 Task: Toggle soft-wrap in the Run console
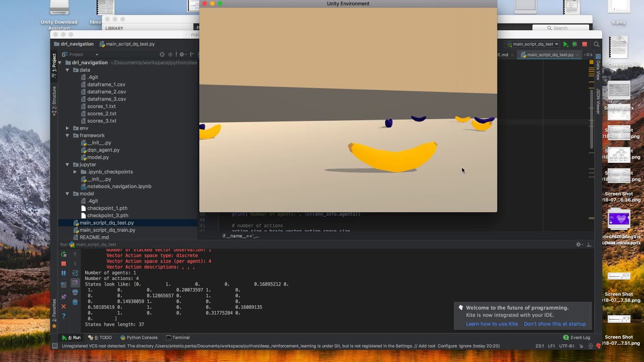click(75, 273)
